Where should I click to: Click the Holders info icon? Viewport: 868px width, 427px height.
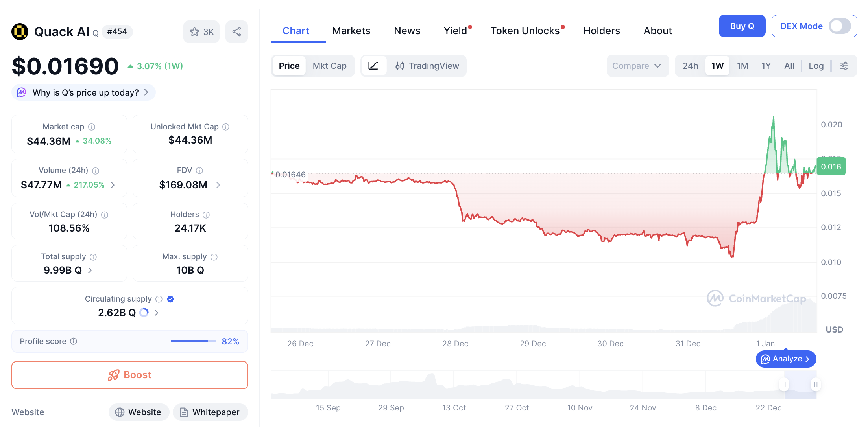(x=206, y=215)
